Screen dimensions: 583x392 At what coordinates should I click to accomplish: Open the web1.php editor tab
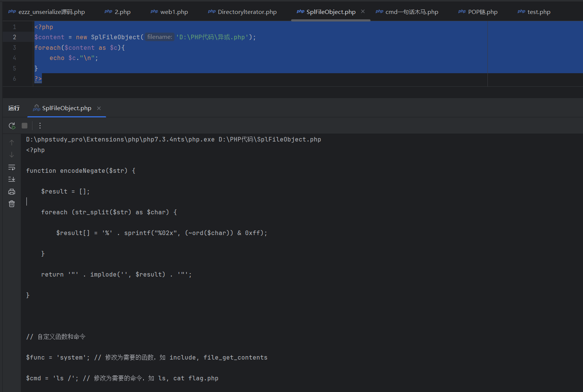[x=170, y=12]
